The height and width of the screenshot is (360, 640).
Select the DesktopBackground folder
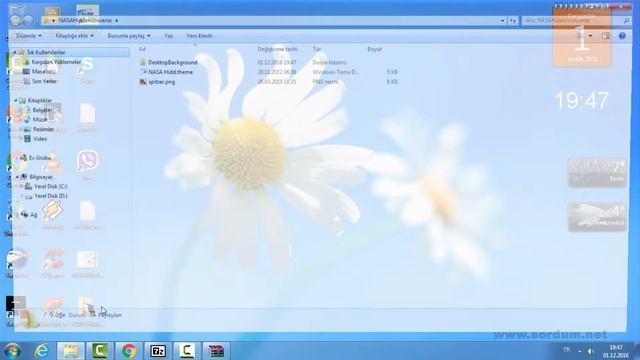point(173,62)
